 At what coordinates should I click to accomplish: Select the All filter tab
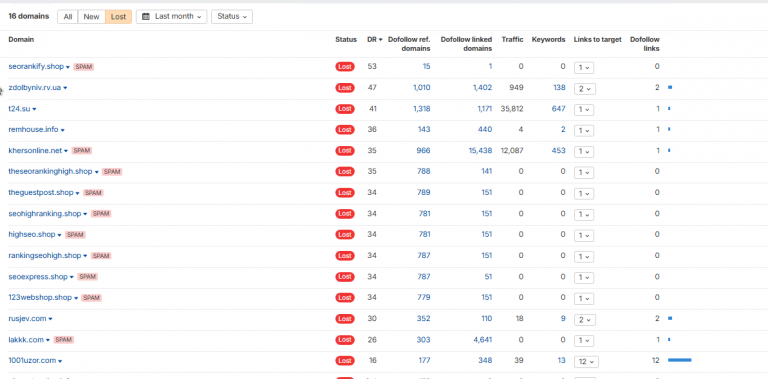(x=68, y=17)
